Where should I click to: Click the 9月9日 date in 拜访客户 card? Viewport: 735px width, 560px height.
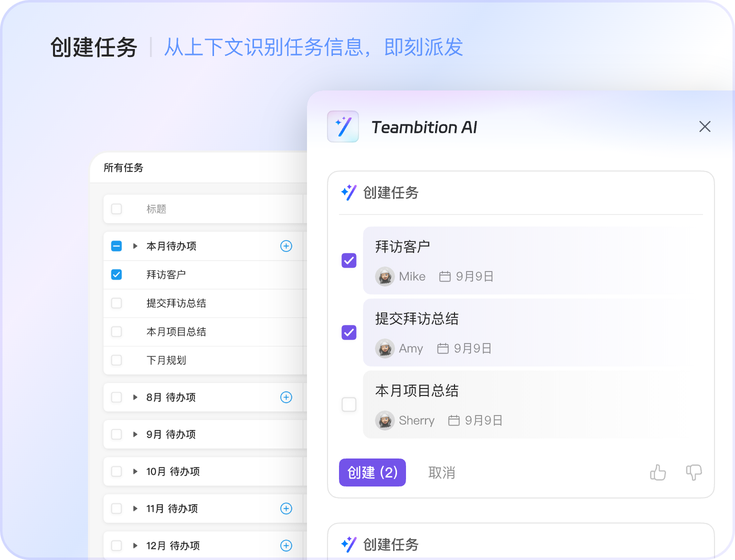[474, 276]
